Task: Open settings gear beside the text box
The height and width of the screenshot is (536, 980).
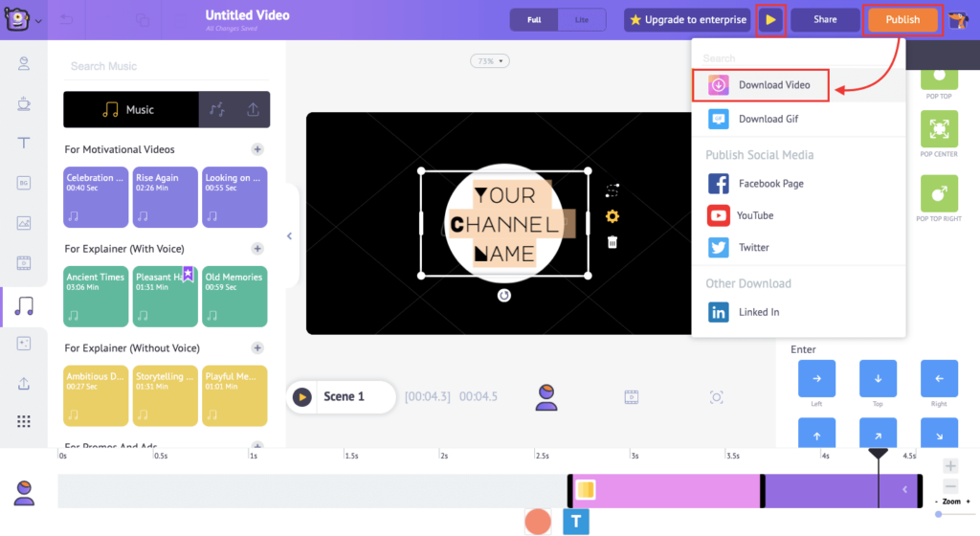Action: pyautogui.click(x=612, y=216)
